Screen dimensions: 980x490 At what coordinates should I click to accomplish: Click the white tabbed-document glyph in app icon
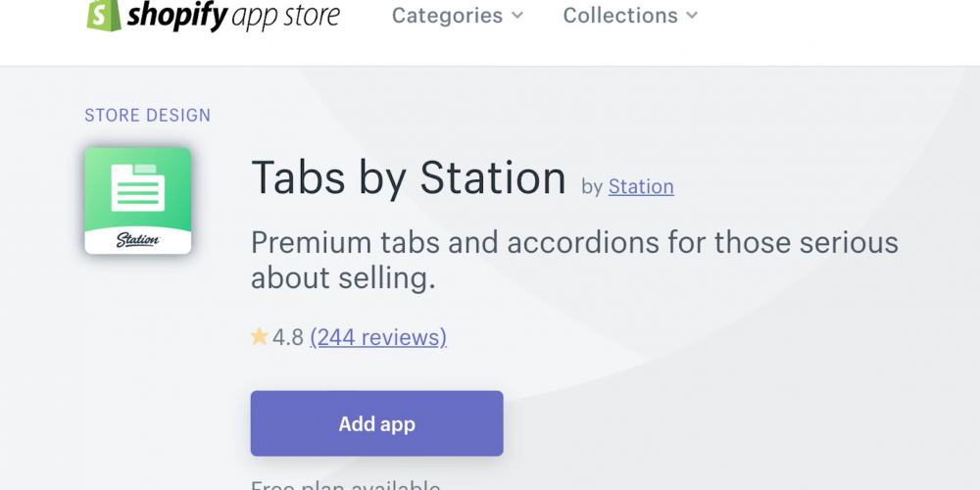coord(137,187)
